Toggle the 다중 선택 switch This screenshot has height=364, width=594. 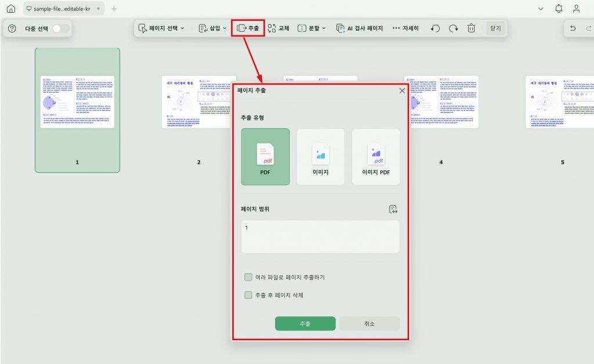pos(60,28)
